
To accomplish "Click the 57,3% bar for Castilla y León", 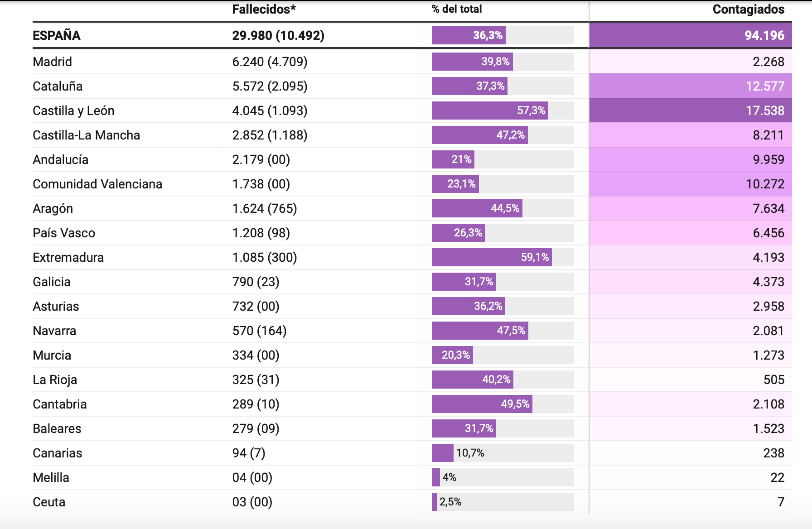I will click(490, 111).
